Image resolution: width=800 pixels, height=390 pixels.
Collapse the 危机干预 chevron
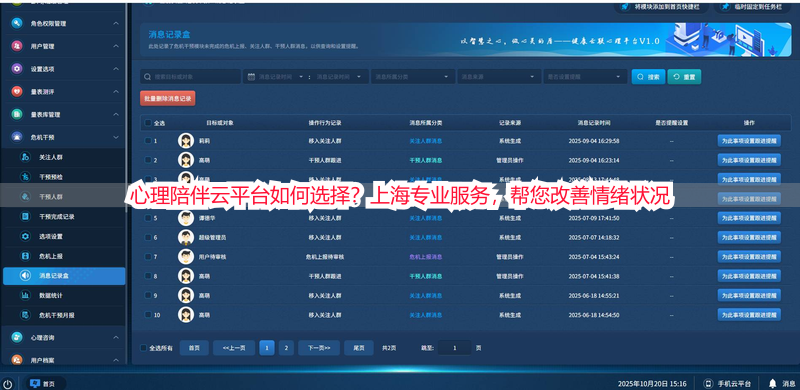tap(116, 137)
